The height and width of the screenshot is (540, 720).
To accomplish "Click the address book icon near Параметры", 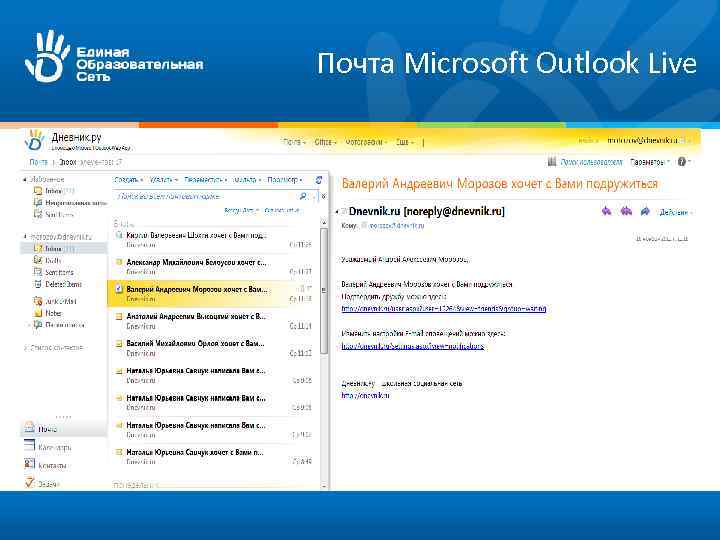I will pos(552,162).
